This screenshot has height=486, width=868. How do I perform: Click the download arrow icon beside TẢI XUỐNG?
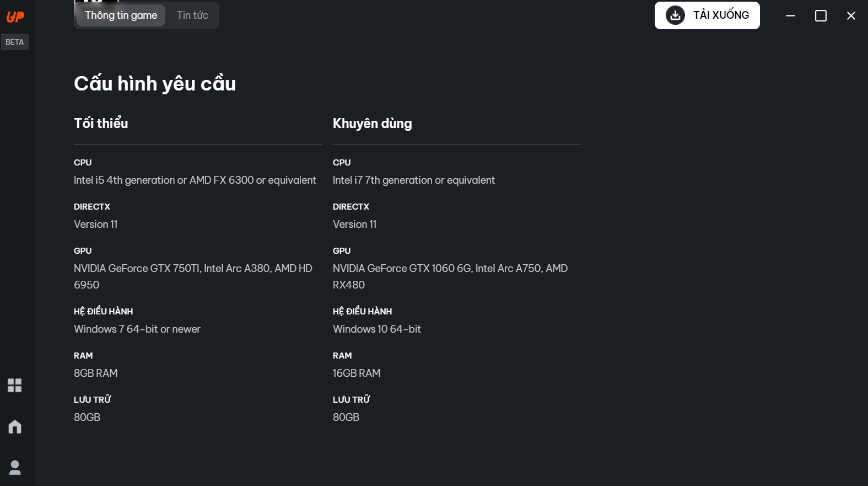(x=675, y=15)
